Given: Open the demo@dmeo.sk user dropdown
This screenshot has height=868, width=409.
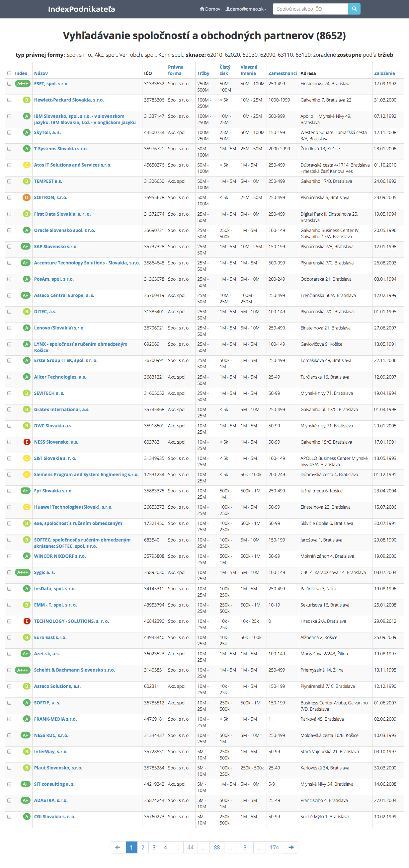Looking at the screenshot, I should (x=246, y=9).
